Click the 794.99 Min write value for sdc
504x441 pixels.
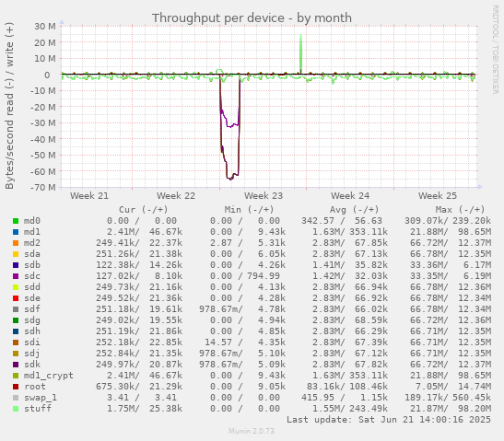pyautogui.click(x=264, y=276)
